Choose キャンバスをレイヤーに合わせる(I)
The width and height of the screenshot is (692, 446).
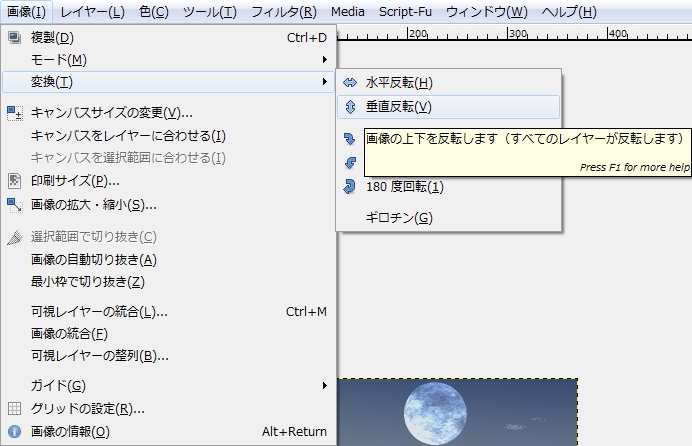[168, 136]
